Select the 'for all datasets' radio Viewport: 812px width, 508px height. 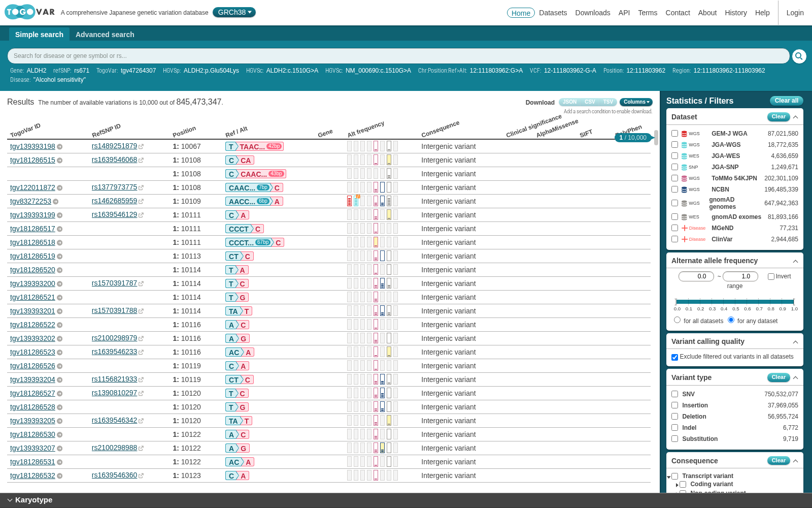point(677,320)
